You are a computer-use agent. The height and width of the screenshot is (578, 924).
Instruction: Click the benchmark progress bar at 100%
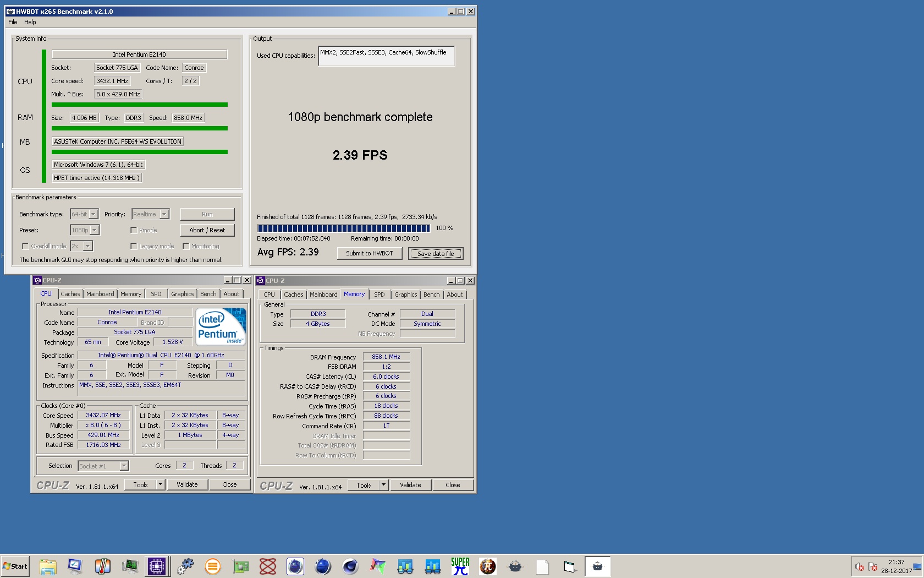pos(344,228)
